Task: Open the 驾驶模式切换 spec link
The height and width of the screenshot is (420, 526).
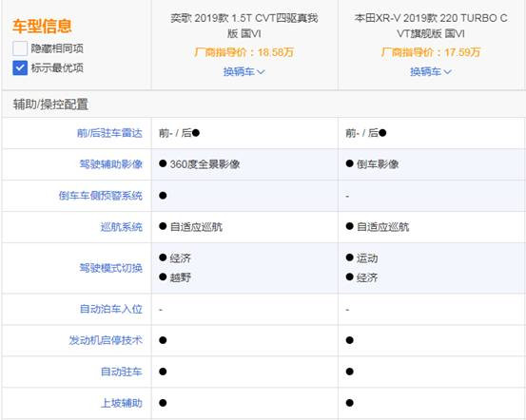Action: tap(111, 268)
